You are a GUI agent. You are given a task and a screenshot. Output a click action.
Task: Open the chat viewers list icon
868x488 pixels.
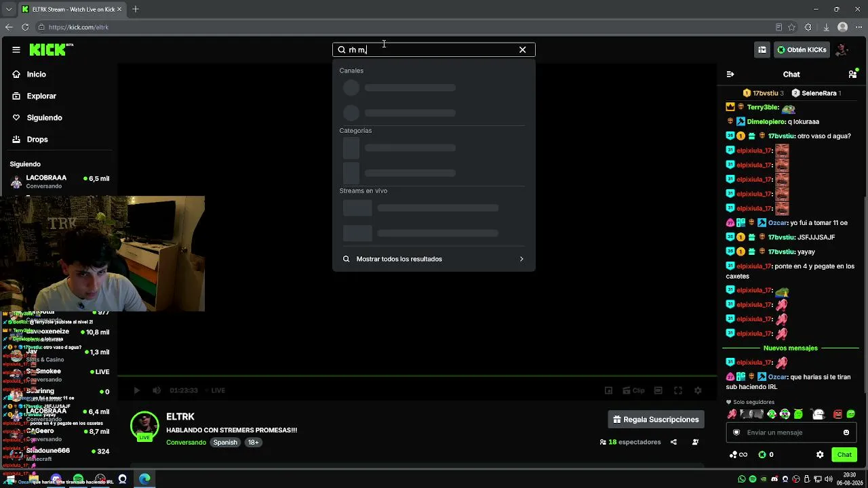[x=853, y=74]
